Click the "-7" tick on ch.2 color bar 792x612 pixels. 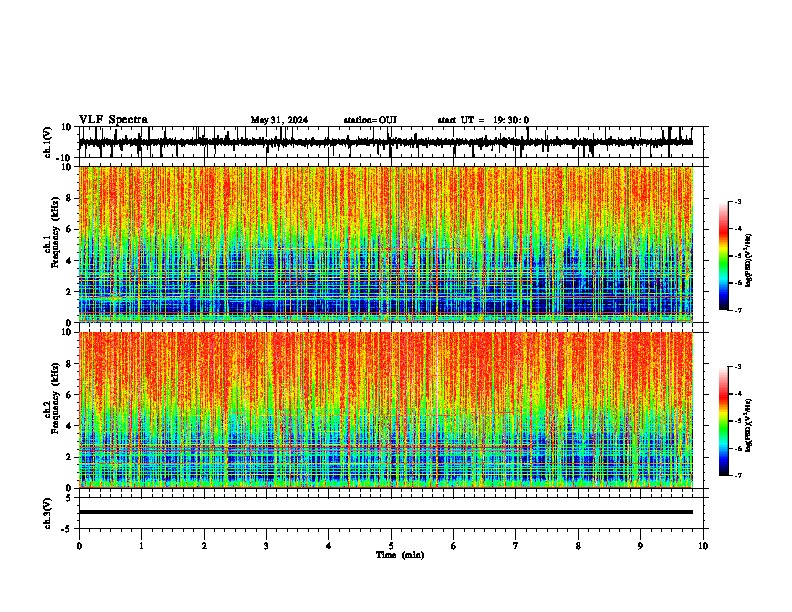pos(737,476)
